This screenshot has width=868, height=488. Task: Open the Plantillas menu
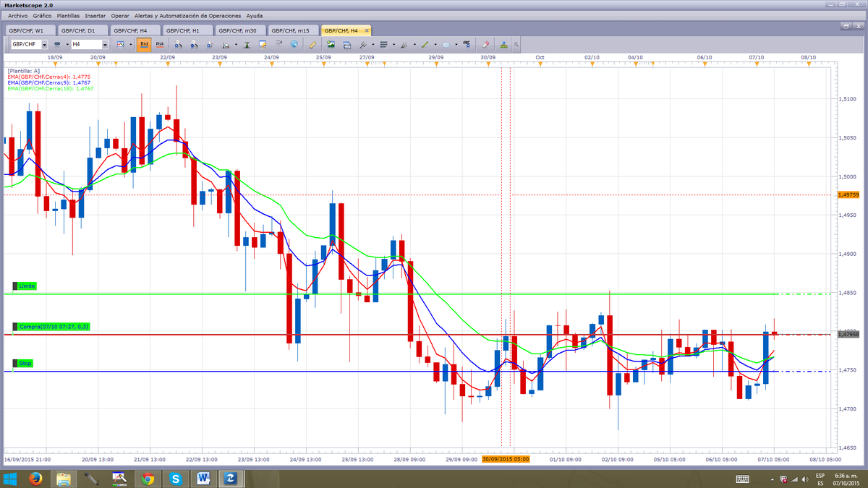68,15
